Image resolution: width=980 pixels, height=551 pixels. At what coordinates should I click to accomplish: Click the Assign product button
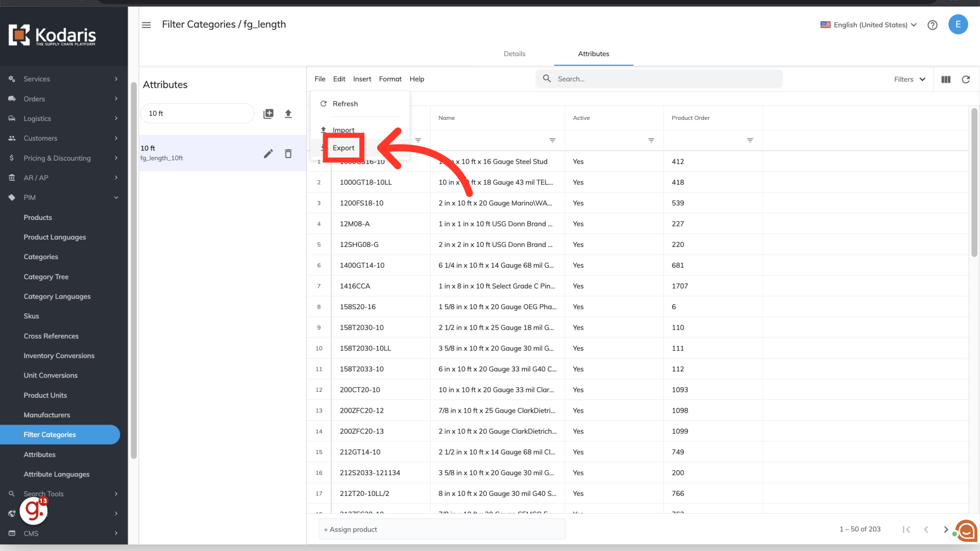[351, 530]
